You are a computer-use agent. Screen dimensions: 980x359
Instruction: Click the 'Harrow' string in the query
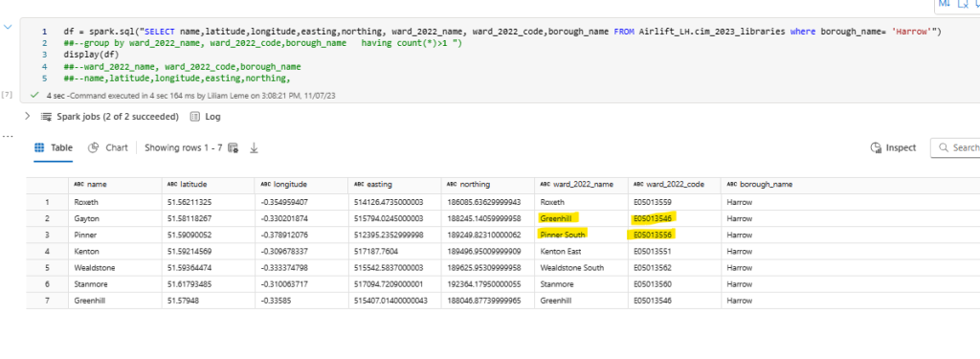[x=911, y=31]
